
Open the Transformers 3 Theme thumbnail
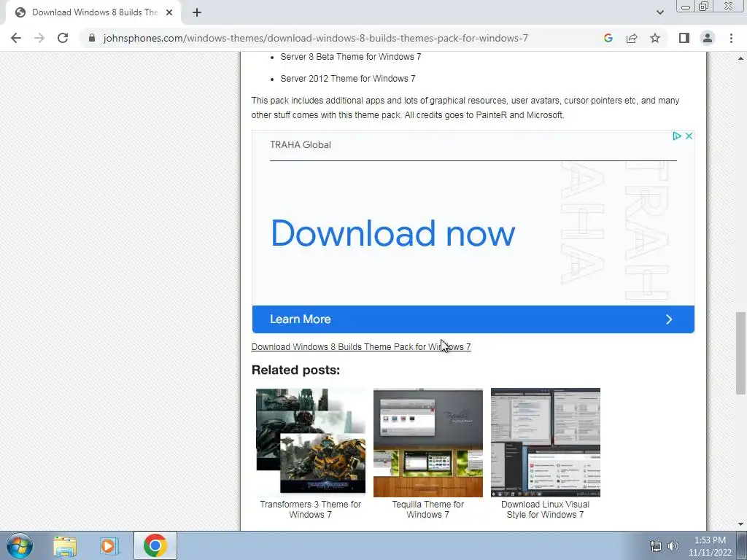311,443
